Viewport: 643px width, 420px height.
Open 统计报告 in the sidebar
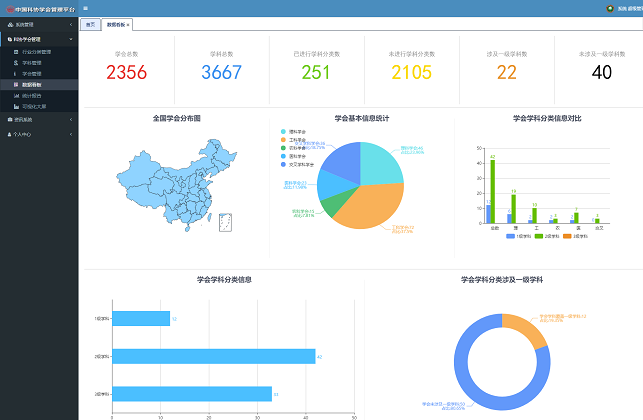point(39,96)
